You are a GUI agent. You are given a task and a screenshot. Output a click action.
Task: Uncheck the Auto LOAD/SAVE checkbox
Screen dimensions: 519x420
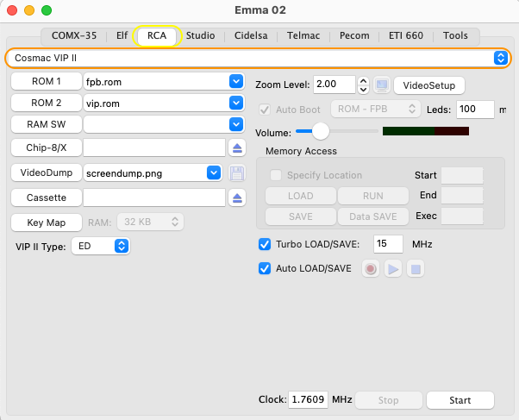(x=265, y=268)
